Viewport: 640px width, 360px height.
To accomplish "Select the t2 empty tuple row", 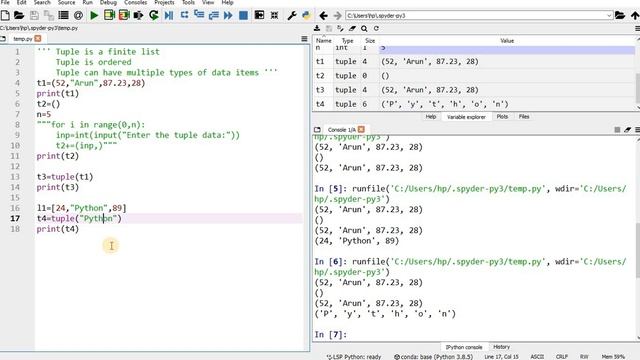I will 474,76.
